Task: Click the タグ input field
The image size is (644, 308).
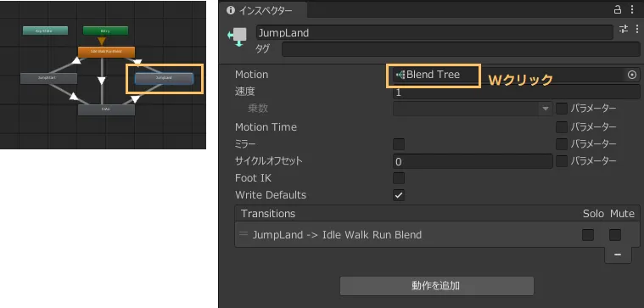Action: coord(461,49)
